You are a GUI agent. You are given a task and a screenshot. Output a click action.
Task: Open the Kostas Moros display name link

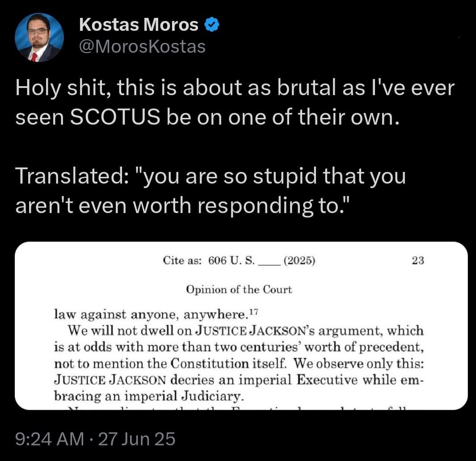(139, 26)
